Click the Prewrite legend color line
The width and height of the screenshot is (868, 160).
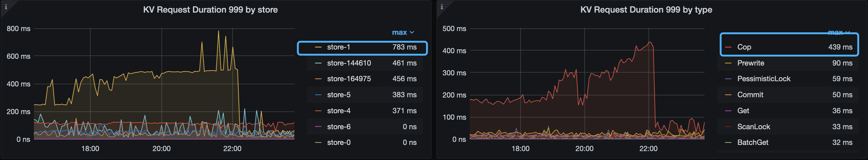[x=728, y=63]
